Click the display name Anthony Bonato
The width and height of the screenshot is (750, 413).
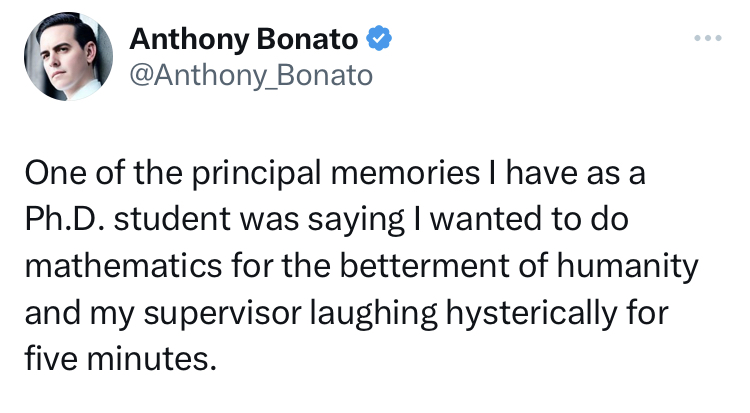tap(244, 40)
